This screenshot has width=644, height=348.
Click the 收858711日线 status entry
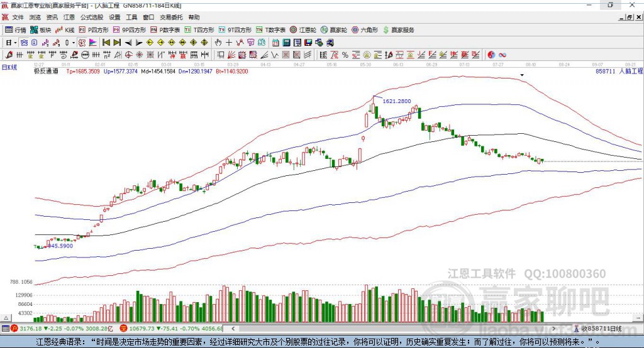[597, 329]
